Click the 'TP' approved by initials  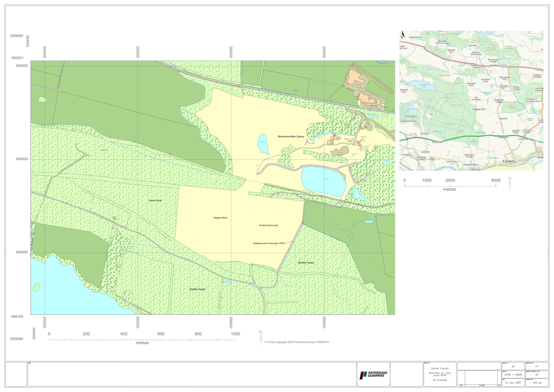(537, 367)
